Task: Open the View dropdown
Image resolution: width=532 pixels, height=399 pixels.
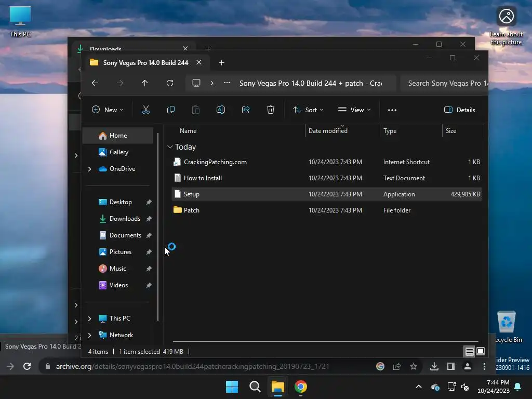Action: pyautogui.click(x=354, y=110)
